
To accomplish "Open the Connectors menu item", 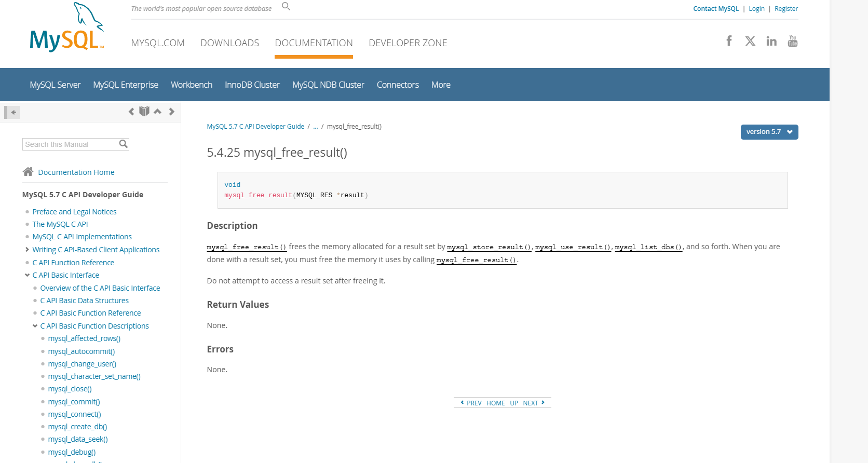I will pos(397,85).
